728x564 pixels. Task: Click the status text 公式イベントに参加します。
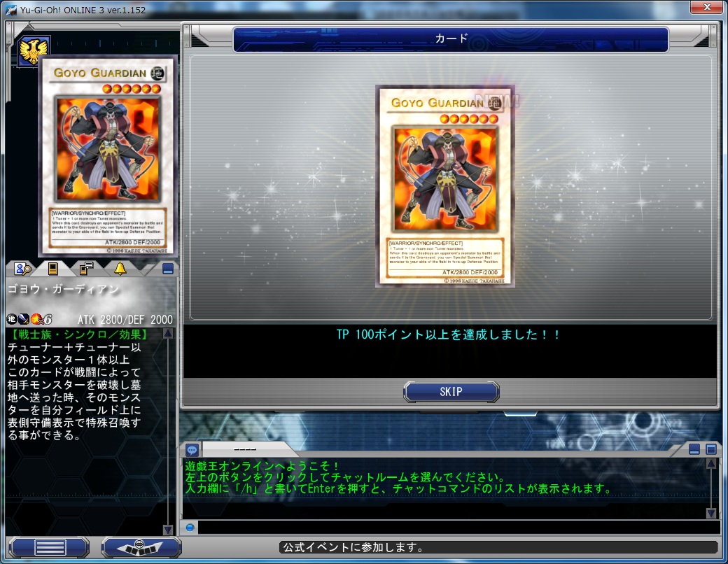pyautogui.click(x=353, y=548)
